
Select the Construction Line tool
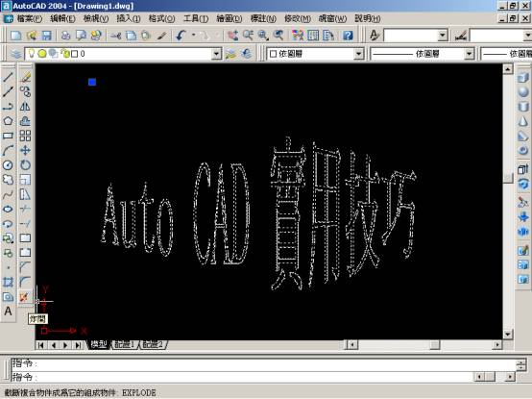tap(8, 91)
